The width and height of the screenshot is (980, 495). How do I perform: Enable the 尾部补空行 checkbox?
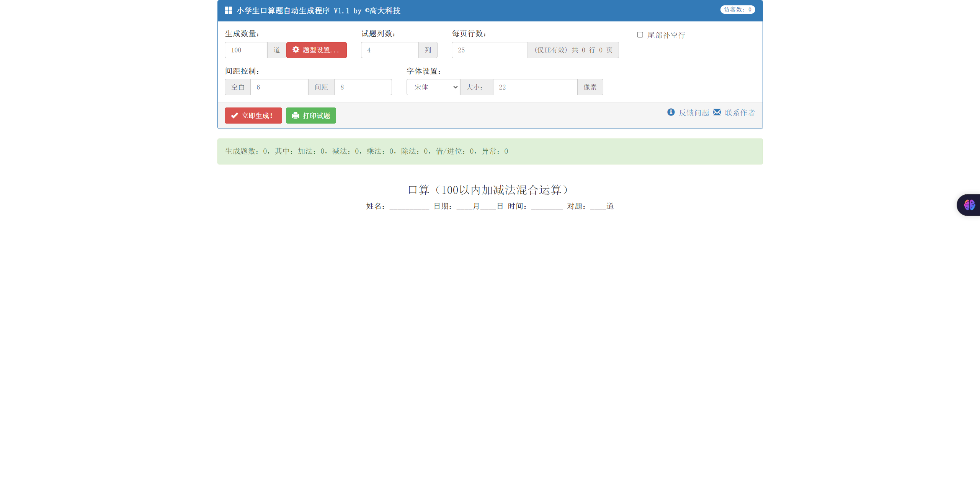[x=639, y=35]
